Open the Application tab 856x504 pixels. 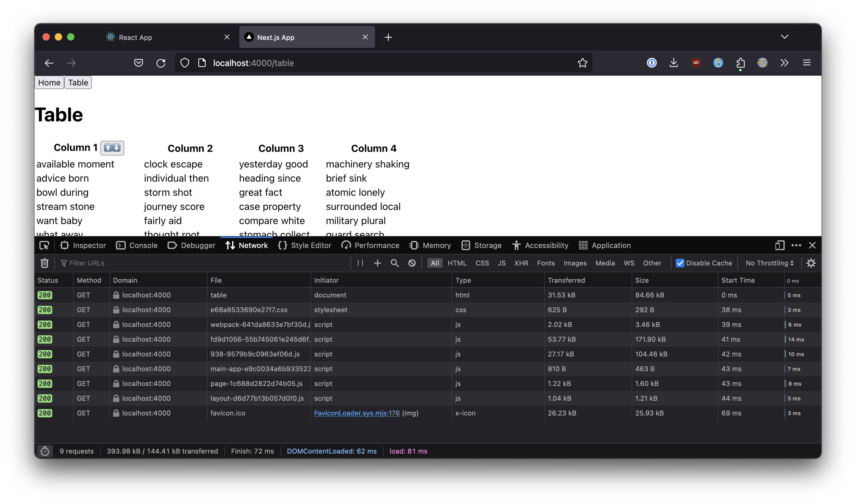(604, 245)
